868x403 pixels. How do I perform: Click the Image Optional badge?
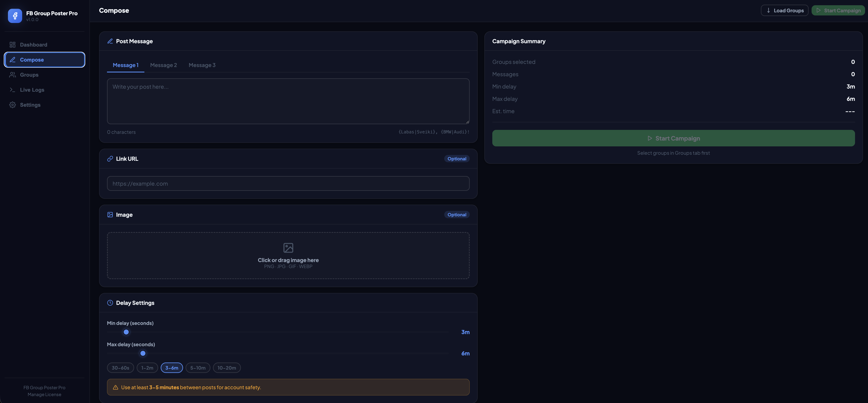pyautogui.click(x=457, y=214)
